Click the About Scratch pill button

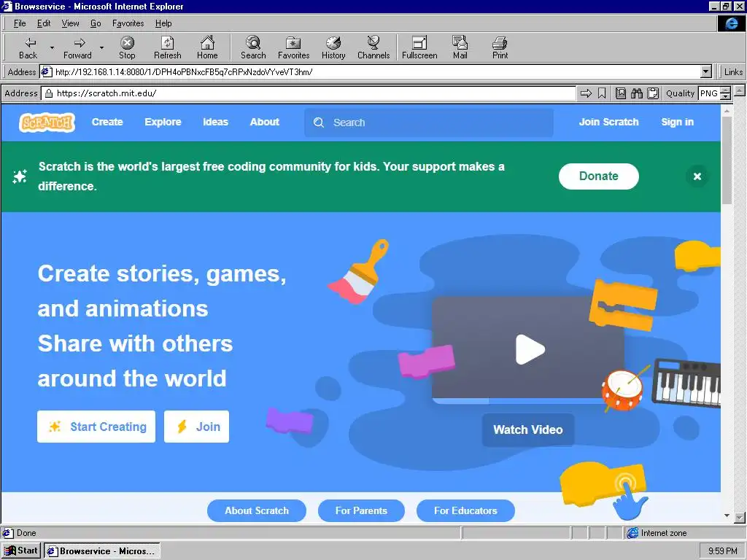(256, 510)
